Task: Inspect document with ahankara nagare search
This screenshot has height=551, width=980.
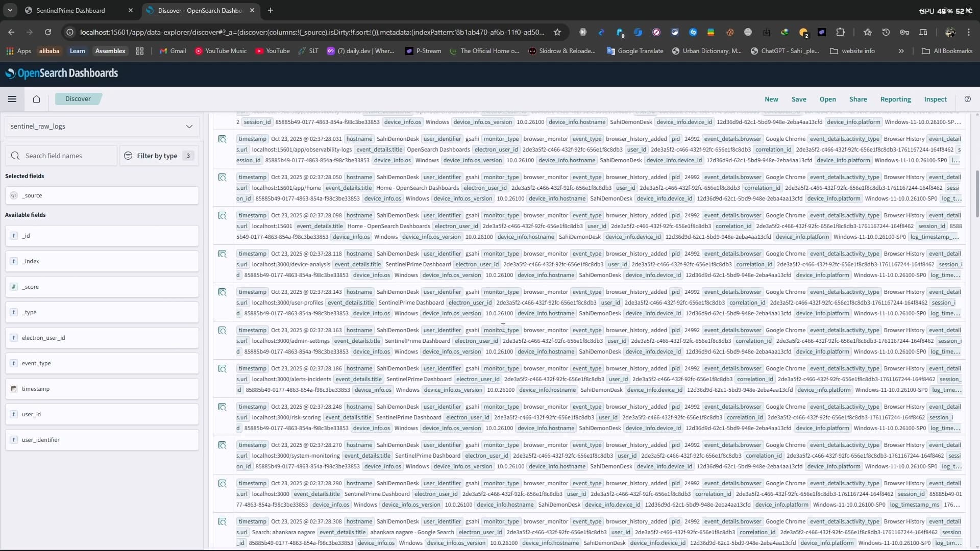Action: 222,522
